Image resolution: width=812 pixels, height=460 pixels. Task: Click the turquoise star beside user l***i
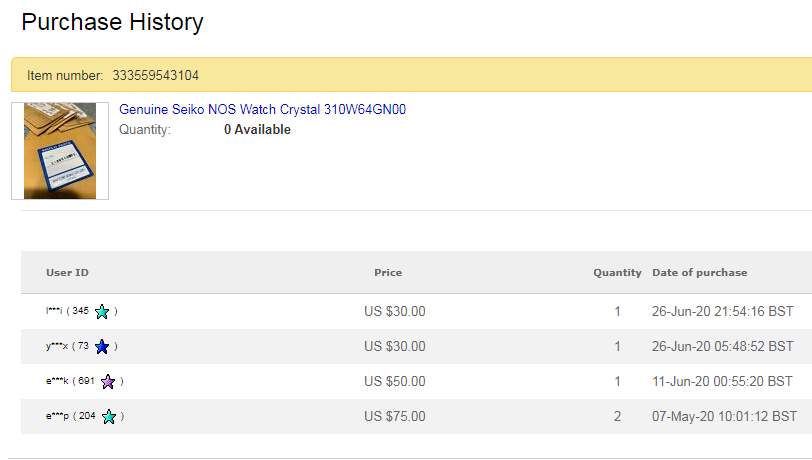point(102,312)
